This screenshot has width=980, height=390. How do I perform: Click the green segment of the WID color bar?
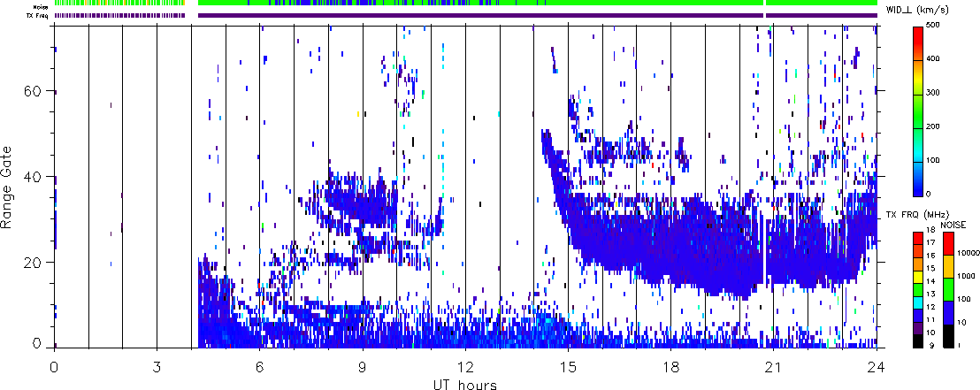(918, 111)
